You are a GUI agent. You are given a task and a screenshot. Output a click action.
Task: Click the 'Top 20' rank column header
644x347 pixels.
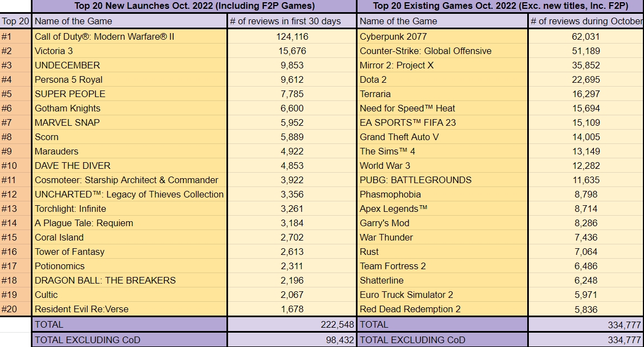[15, 21]
